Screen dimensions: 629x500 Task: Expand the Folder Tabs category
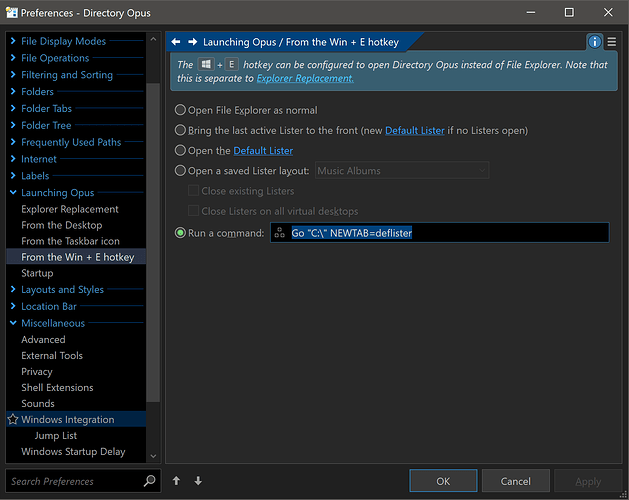[x=13, y=108]
